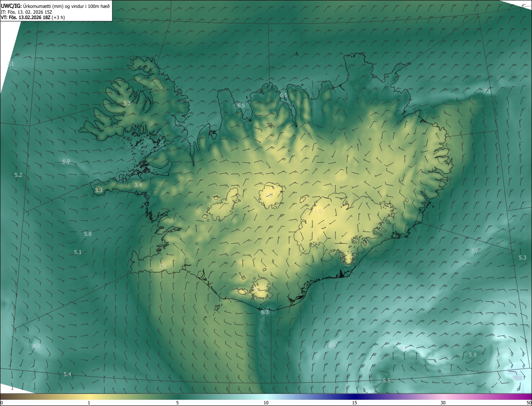Click the 30 tick label on the color scale
The image size is (532, 406).
(x=443, y=403)
